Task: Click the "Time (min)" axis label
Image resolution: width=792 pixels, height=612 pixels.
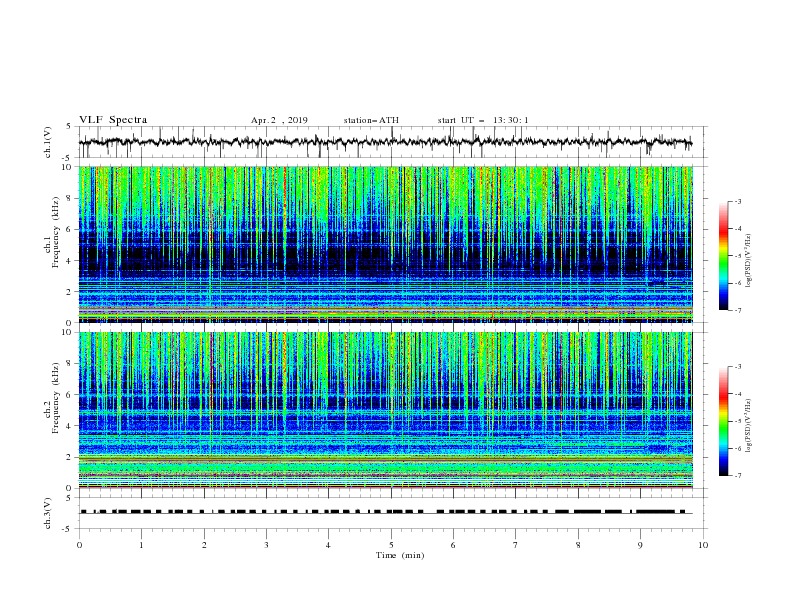Action: pyautogui.click(x=400, y=555)
